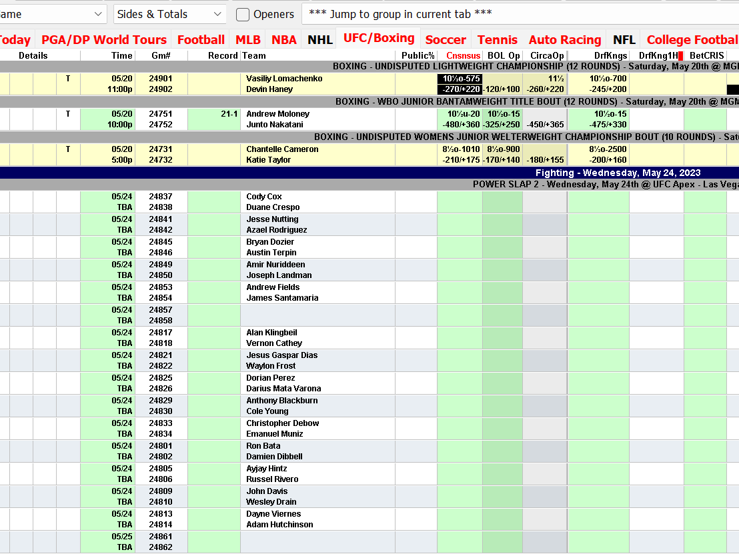Select fighter Chantelle Cameron
Screen dimensions: 739x560
point(282,149)
